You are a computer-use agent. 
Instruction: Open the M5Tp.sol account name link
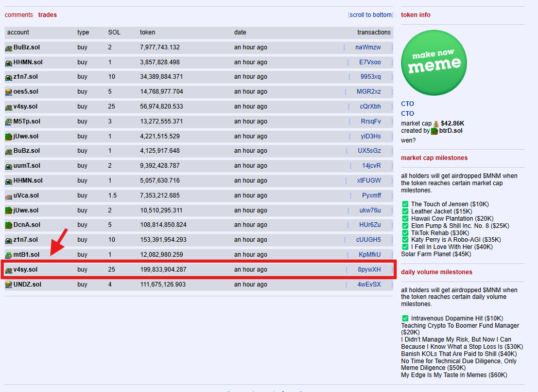coord(27,121)
